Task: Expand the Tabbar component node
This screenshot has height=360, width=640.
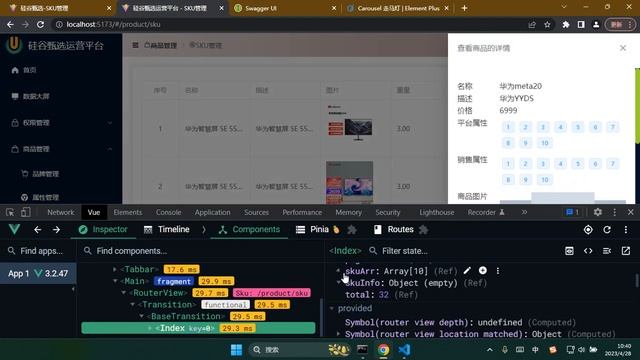Action: coord(115,269)
